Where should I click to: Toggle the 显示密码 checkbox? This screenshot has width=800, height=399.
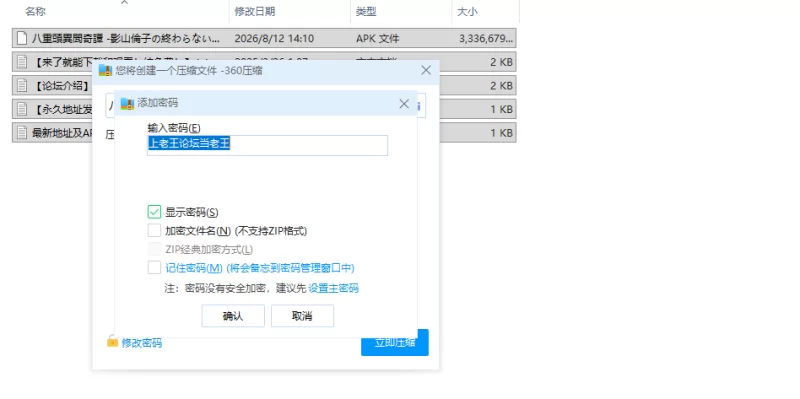pos(154,212)
